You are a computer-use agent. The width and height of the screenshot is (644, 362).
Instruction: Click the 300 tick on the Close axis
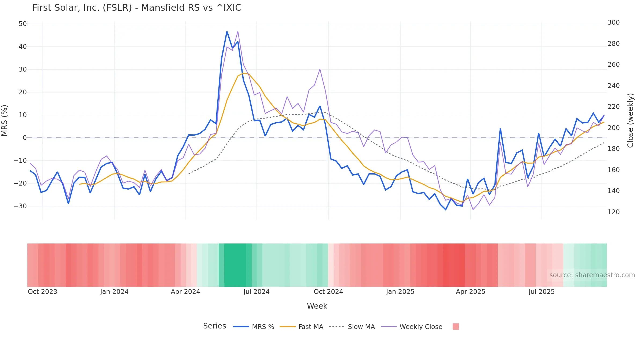click(614, 23)
